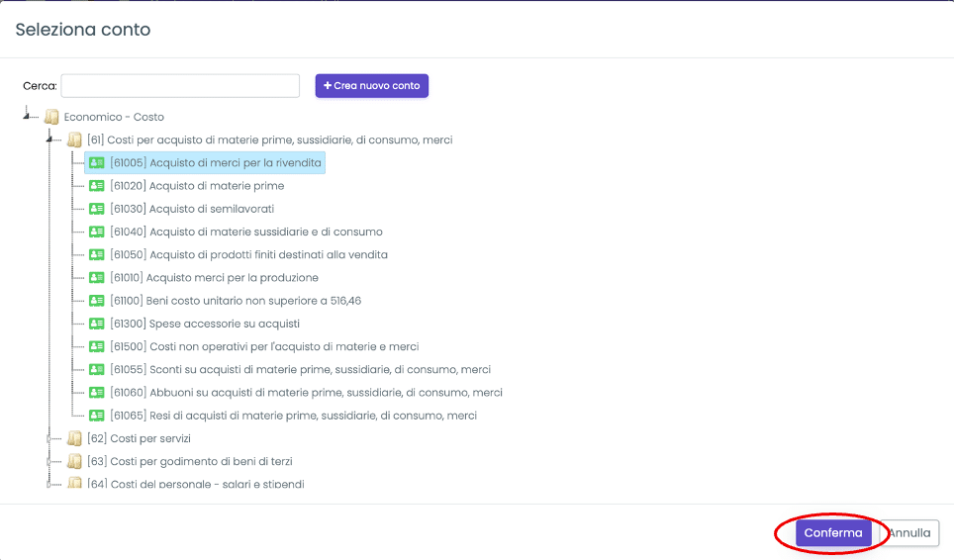Viewport: 954px width, 560px height.
Task: Select [61040] Acquisto di materie sussidiarie e di consumo
Action: 245,232
